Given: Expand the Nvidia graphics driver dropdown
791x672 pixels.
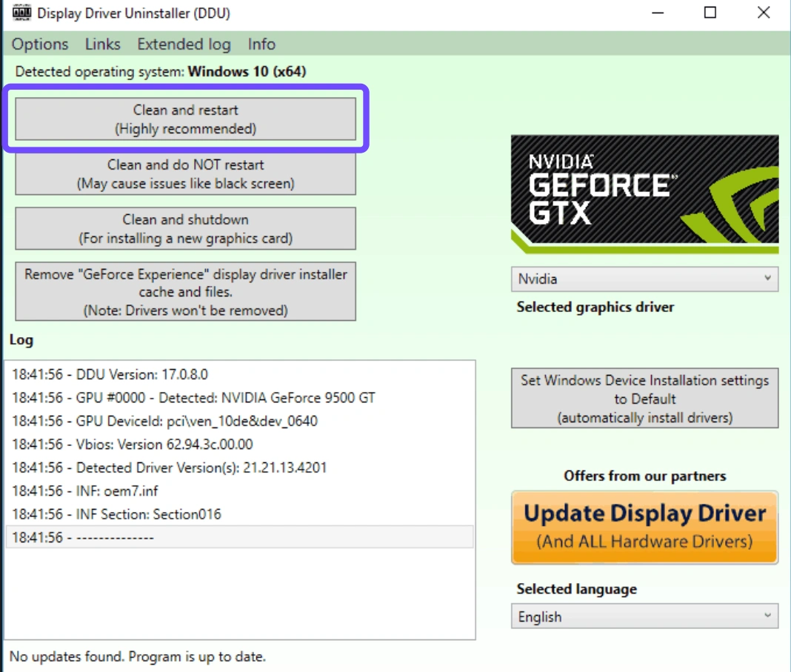Looking at the screenshot, I should (644, 279).
